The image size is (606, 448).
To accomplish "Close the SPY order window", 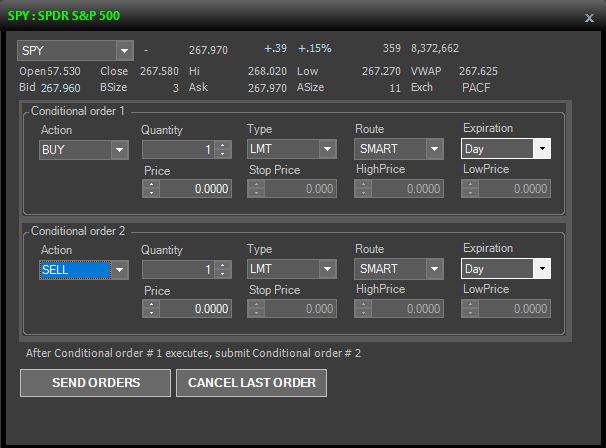I will (x=589, y=17).
